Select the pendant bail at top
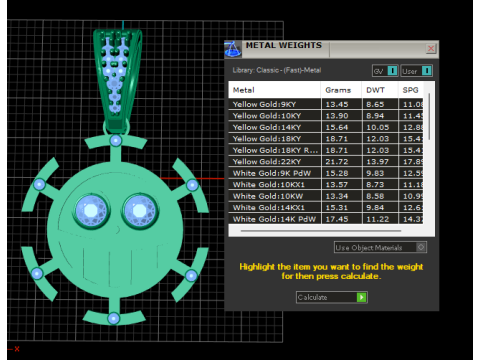The height and width of the screenshot is (360, 480). tap(117, 82)
